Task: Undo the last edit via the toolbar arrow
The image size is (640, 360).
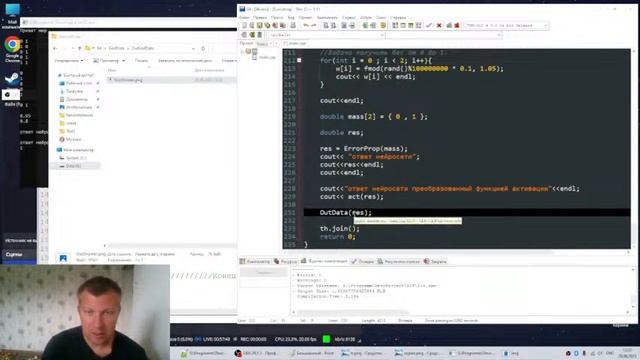Action: point(306,25)
